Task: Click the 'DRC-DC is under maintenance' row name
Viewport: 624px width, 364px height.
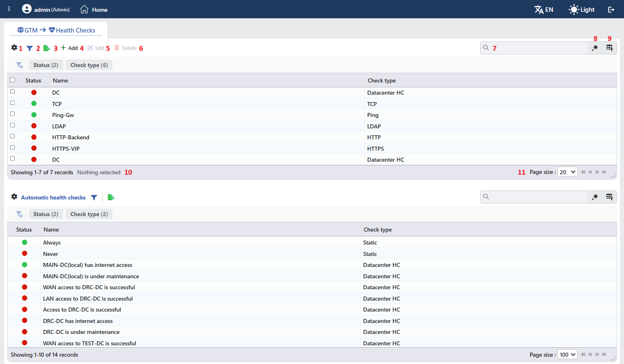Action: point(81,332)
